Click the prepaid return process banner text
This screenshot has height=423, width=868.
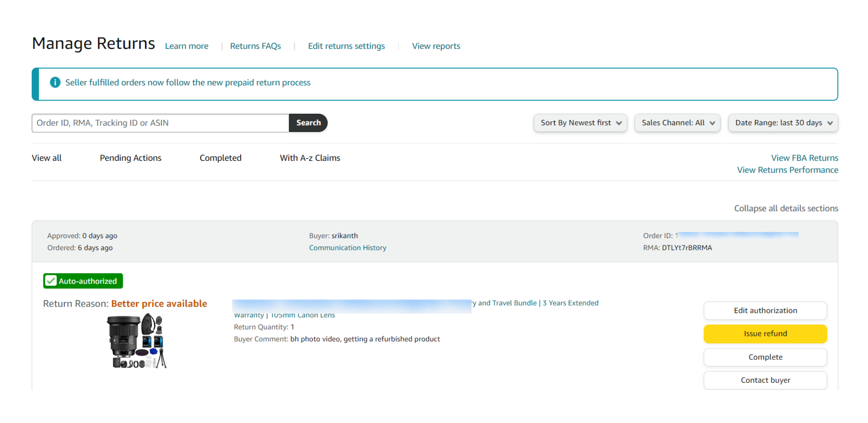pyautogui.click(x=188, y=82)
